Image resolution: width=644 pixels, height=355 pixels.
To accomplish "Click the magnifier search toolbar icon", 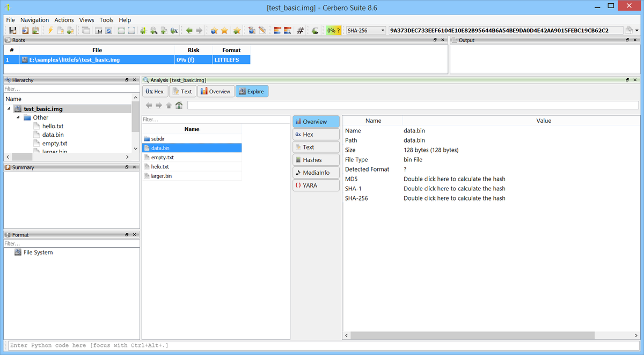I will pyautogui.click(x=153, y=31).
